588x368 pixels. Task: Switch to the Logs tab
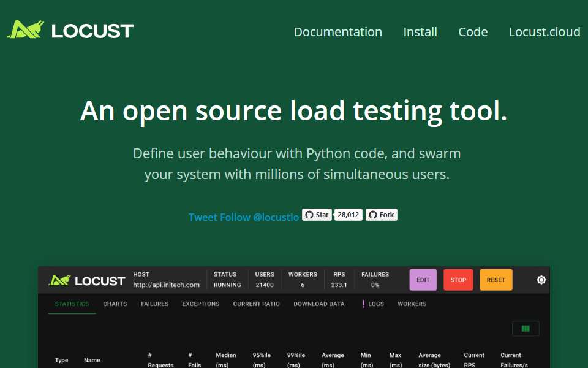pyautogui.click(x=373, y=304)
